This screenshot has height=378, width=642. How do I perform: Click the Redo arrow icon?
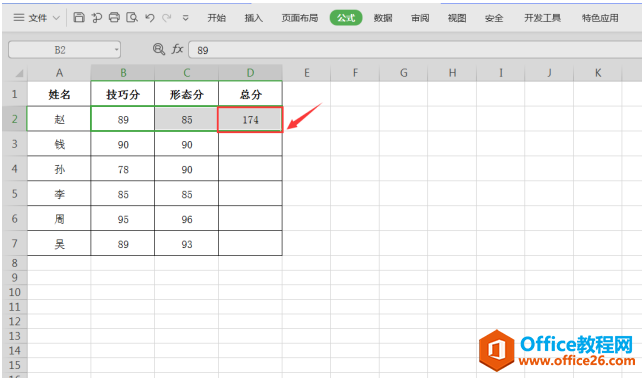pos(166,18)
